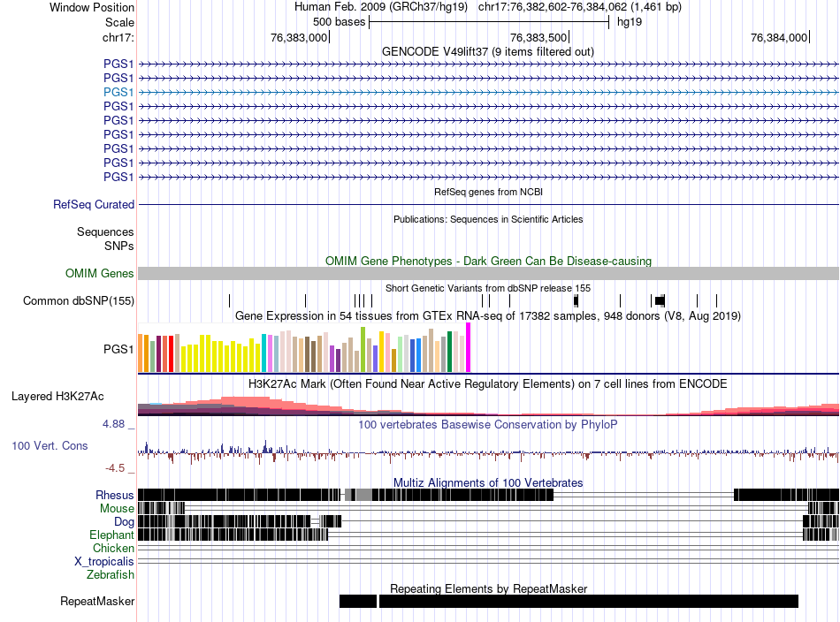Image resolution: width=840 pixels, height=622 pixels.
Task: Click 'Repeating Elements by RepeatMasker' title
Action: 489,588
